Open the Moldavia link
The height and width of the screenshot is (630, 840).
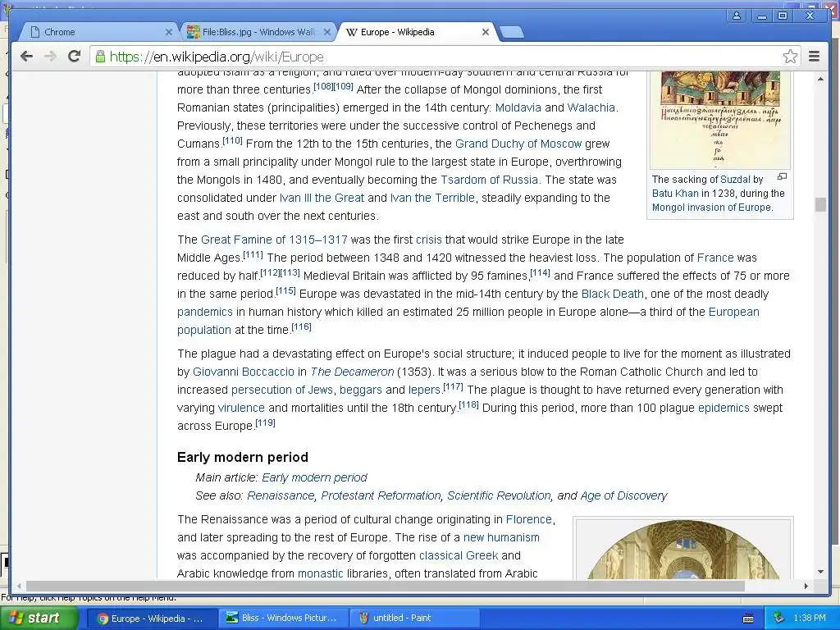pos(518,107)
